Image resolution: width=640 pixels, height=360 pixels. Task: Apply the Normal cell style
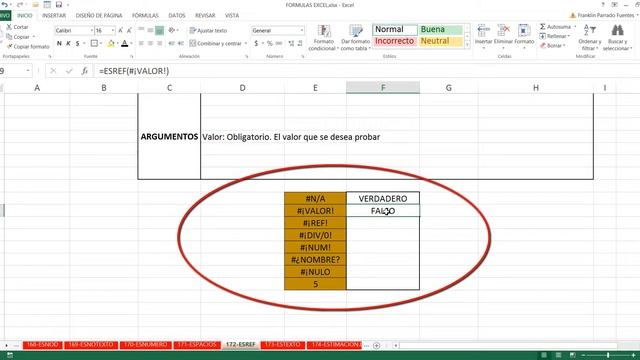[395, 29]
